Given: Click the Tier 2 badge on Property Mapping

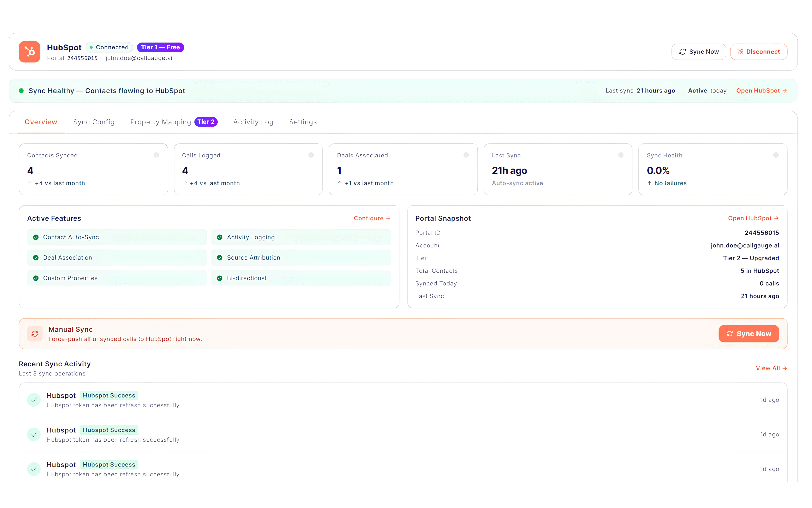Looking at the screenshot, I should [x=206, y=122].
